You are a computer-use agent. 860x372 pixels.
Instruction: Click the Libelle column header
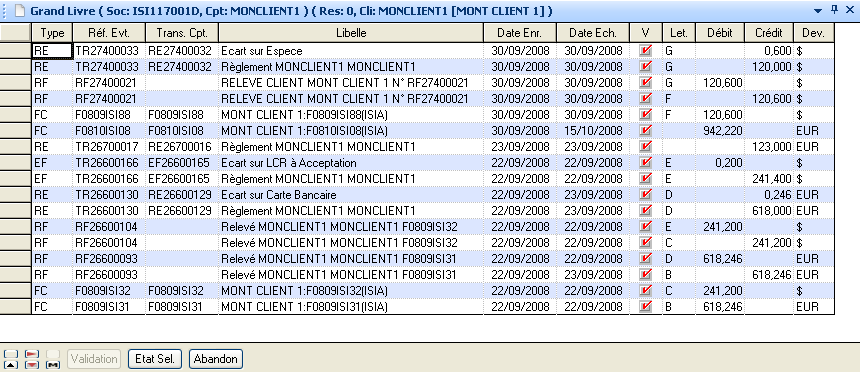(x=351, y=33)
